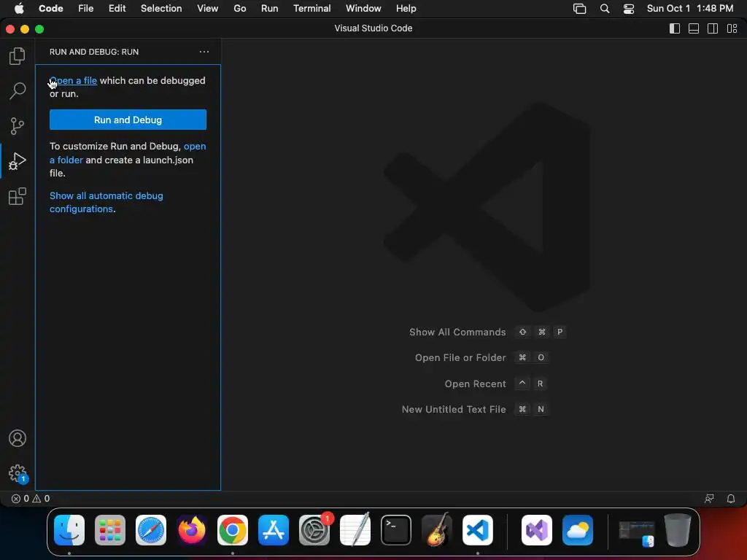Open the Window menu

363,9
